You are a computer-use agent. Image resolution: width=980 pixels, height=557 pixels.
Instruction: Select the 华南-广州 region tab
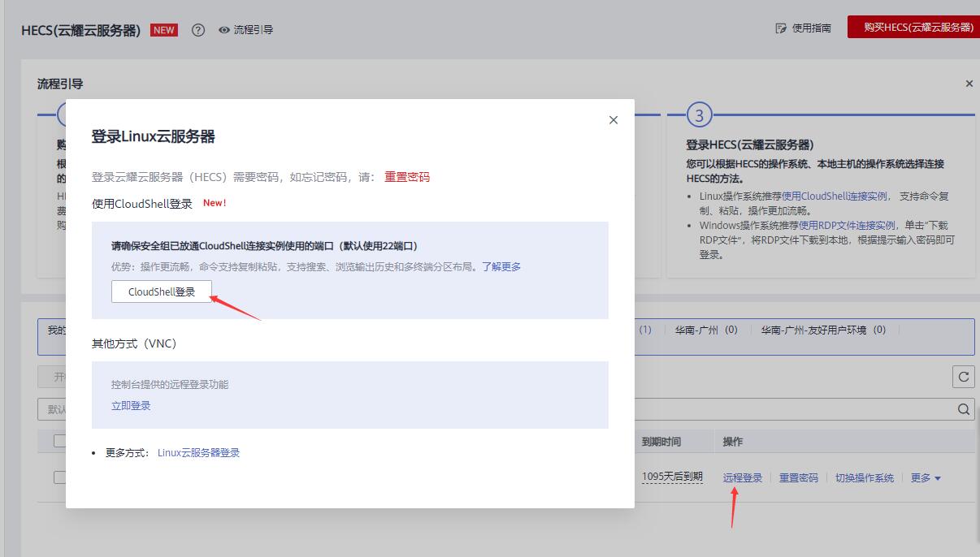pyautogui.click(x=706, y=330)
